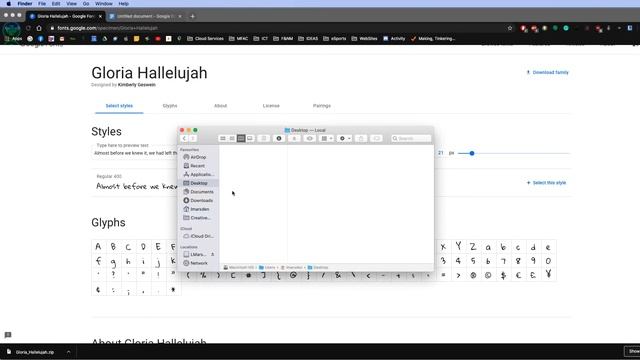
Task: Switch Finder to gallery view
Action: (x=250, y=138)
